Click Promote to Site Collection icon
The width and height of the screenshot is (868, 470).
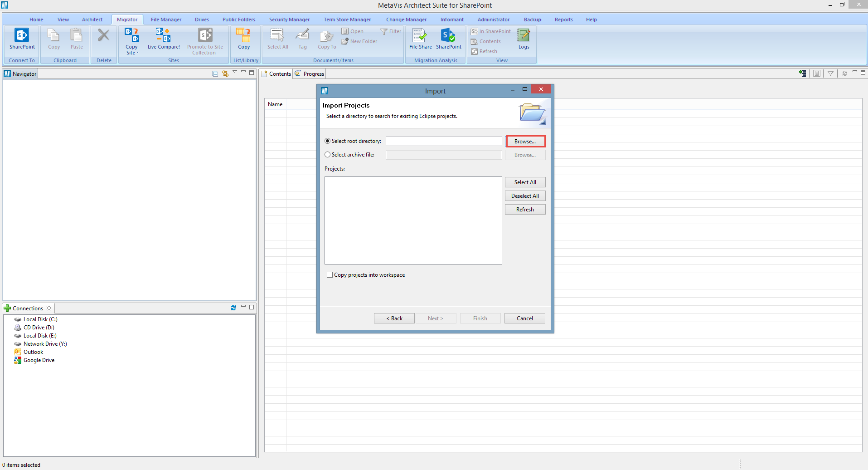coord(205,35)
